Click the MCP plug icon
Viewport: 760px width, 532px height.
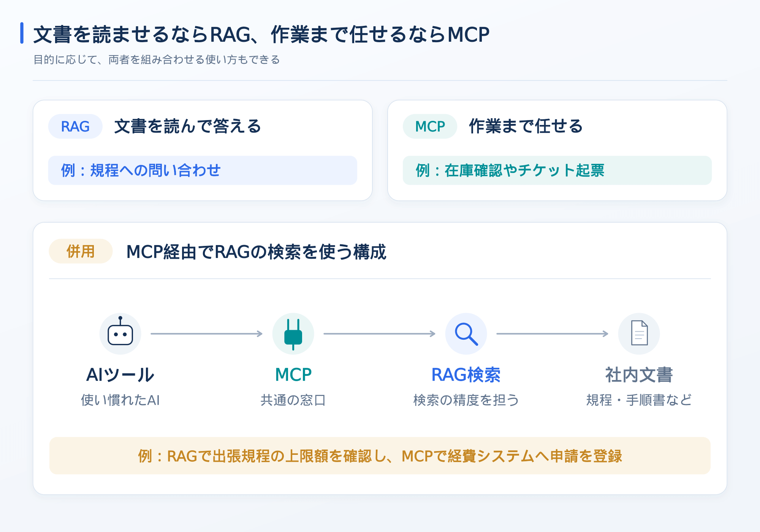[293, 334]
